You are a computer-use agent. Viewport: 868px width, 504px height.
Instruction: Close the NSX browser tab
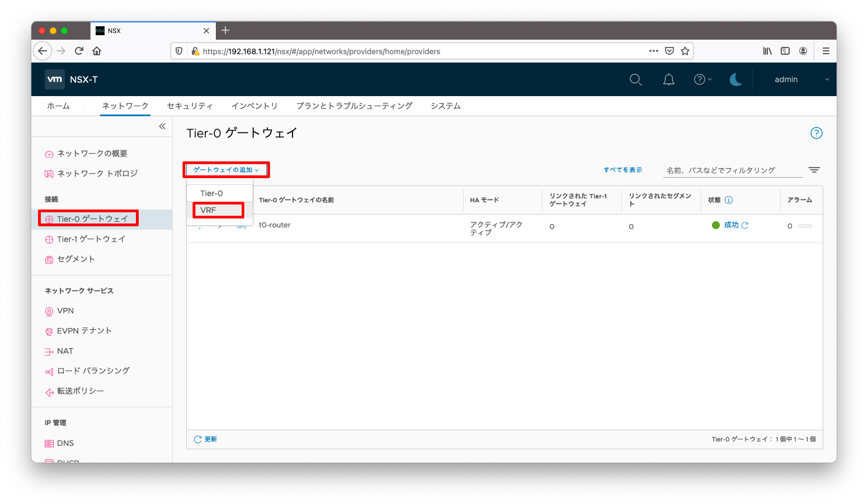pos(206,31)
